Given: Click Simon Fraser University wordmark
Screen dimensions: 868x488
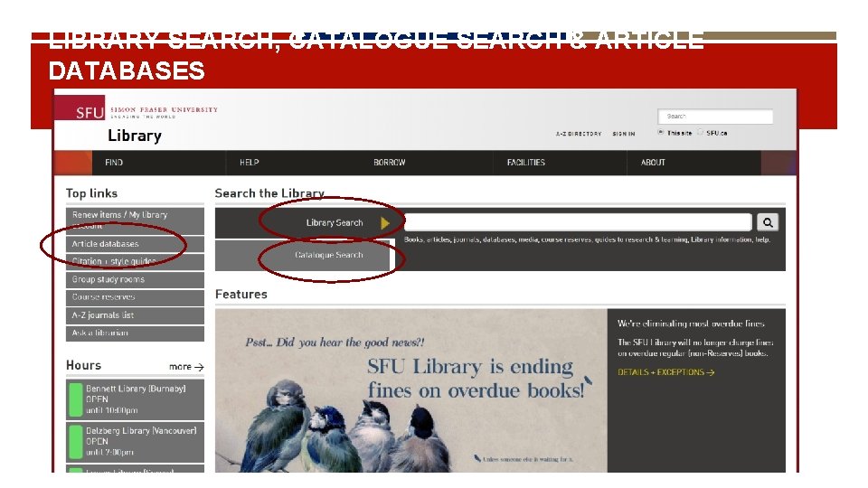Looking at the screenshot, I should [164, 109].
